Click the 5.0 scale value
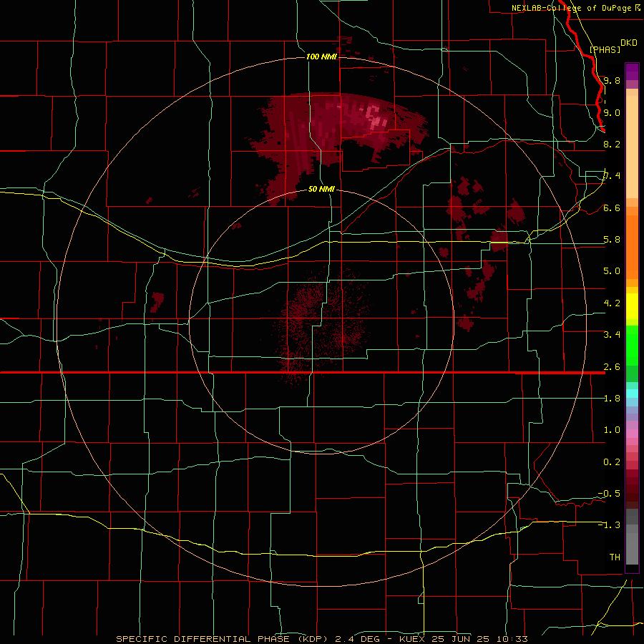Image resolution: width=644 pixels, height=644 pixels. (x=612, y=271)
